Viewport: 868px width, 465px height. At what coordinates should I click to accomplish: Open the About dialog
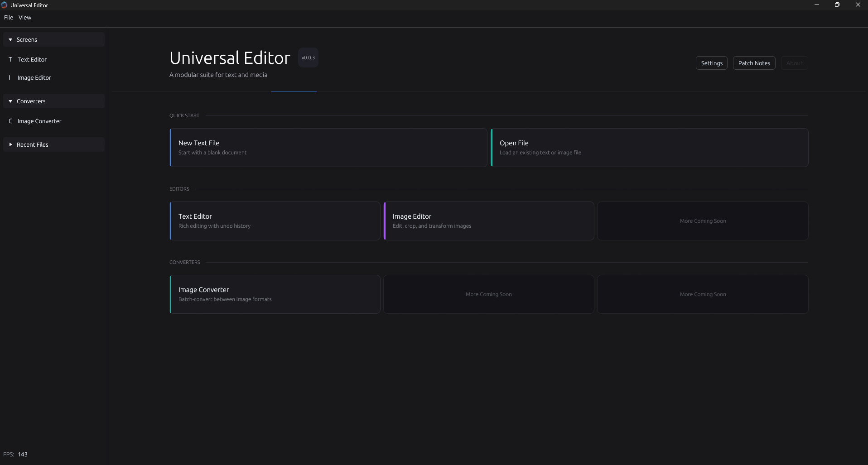point(795,63)
